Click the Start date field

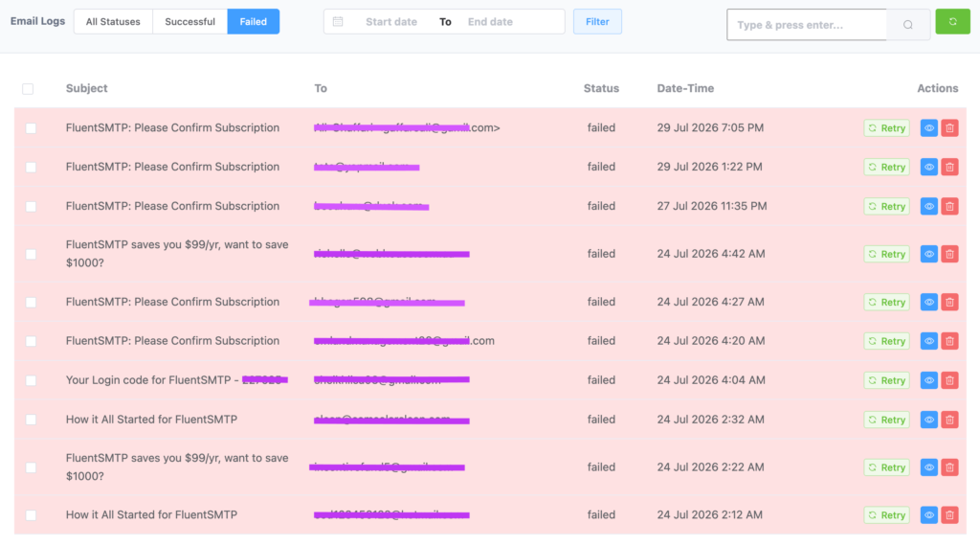click(x=391, y=21)
